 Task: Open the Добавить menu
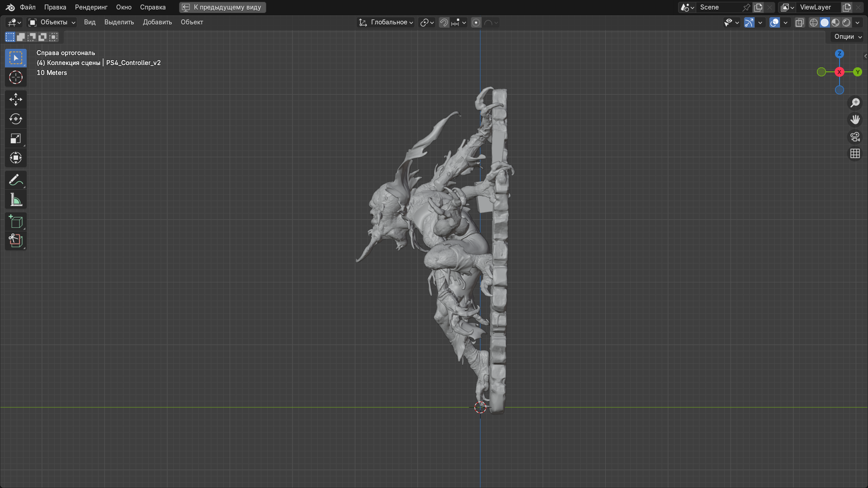[157, 22]
